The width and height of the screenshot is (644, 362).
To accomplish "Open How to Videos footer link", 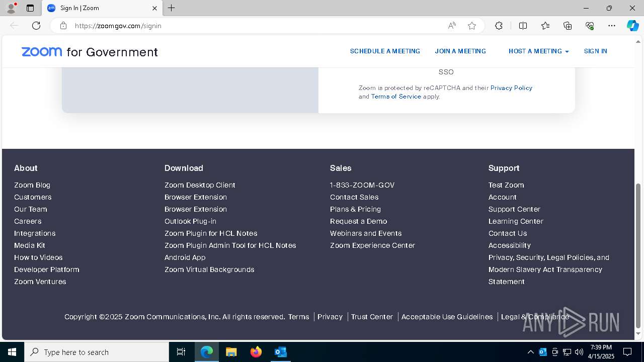I will (38, 257).
